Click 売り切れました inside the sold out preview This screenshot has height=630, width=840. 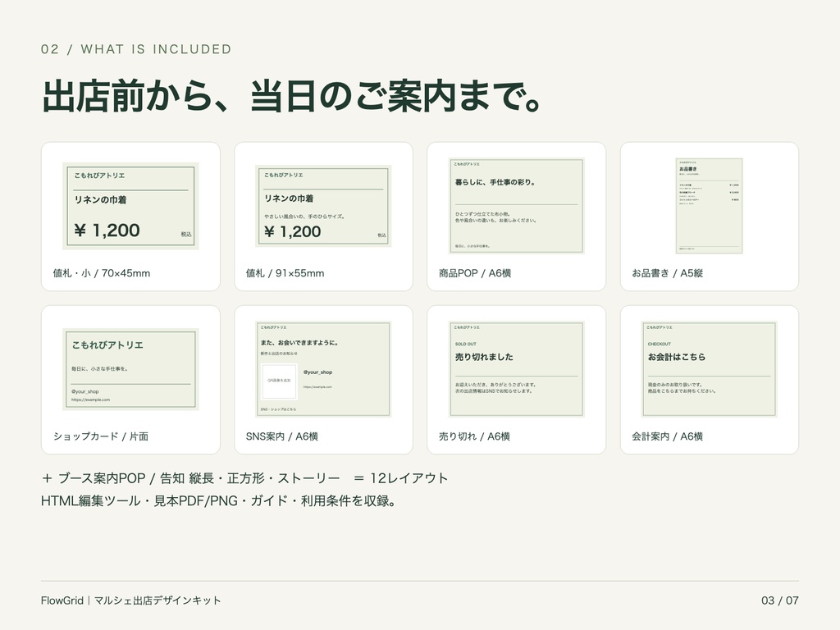pos(484,357)
